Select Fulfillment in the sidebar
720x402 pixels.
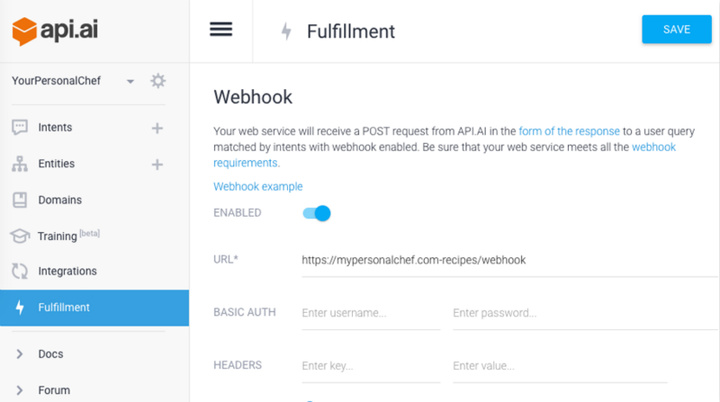(x=95, y=308)
